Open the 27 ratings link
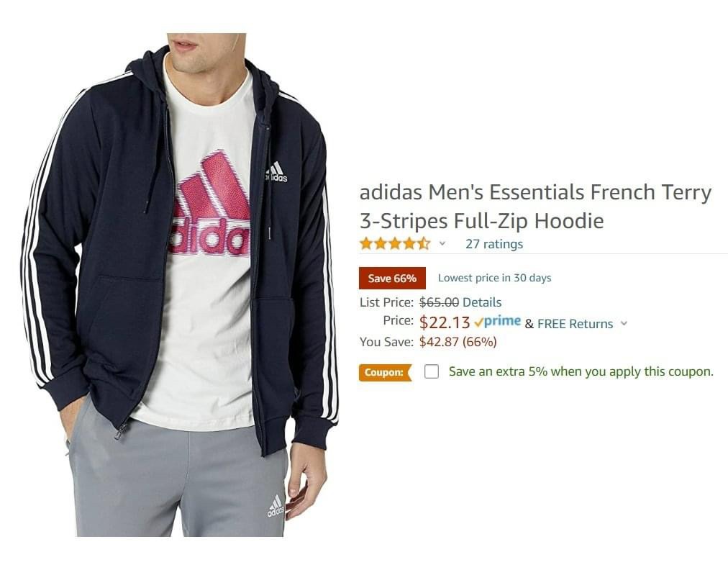Viewport: 728px width, 583px height. (x=494, y=244)
